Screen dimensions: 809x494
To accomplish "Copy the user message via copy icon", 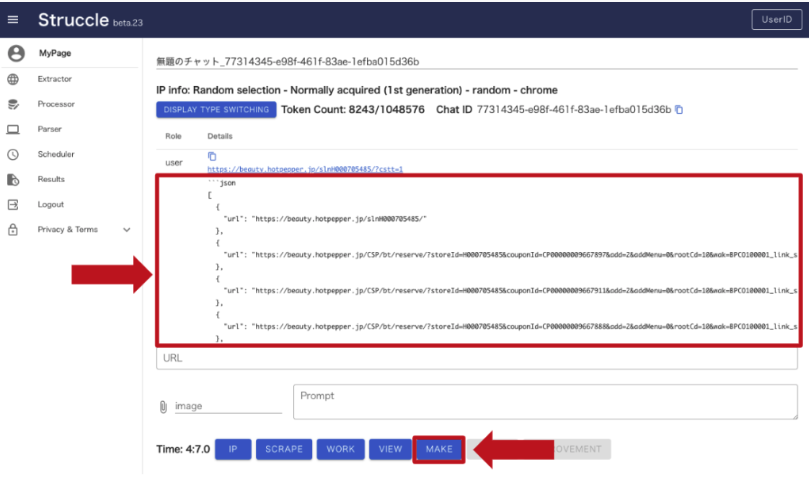I will 212,156.
